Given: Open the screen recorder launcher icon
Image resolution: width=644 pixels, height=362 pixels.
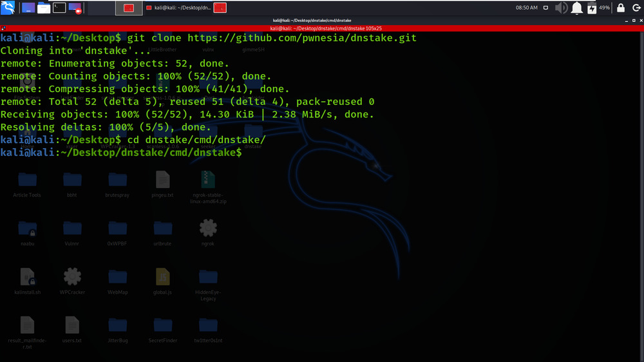Looking at the screenshot, I should pyautogui.click(x=75, y=8).
